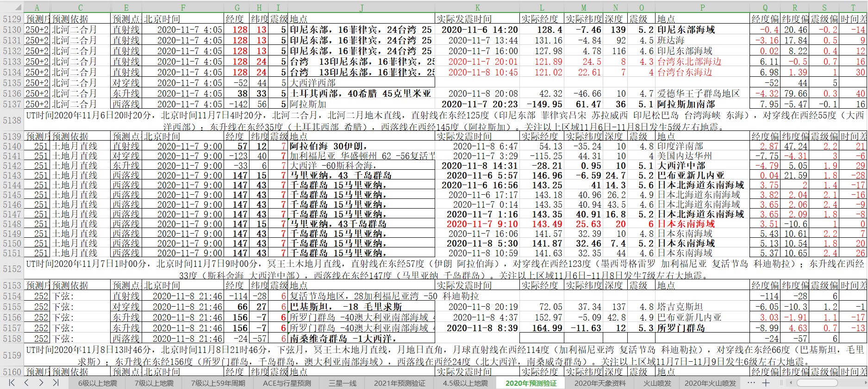This screenshot has width=868, height=389.
Task: Click the value 79.66
Action: pos(795,93)
